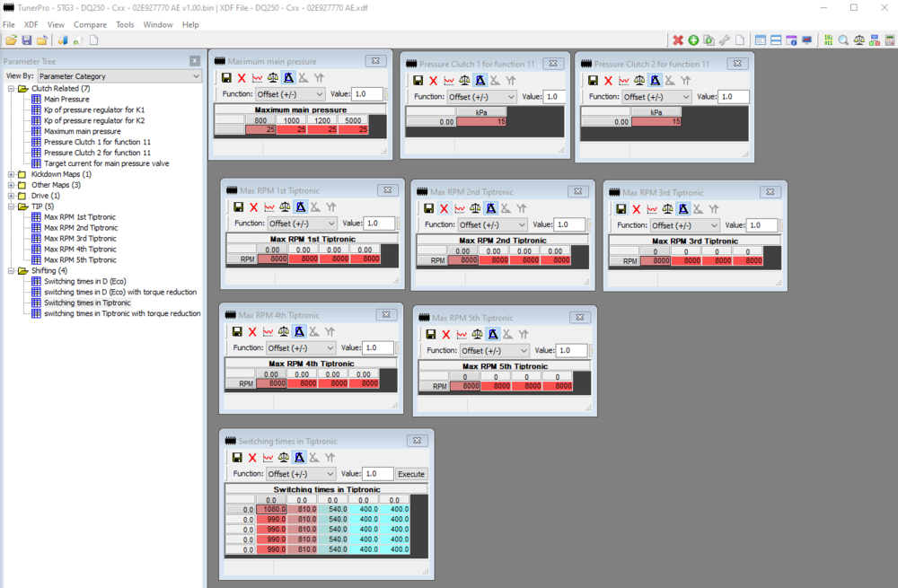Viewport: 898px width, 588px height.
Task: Open the Compare menu
Action: click(x=90, y=24)
